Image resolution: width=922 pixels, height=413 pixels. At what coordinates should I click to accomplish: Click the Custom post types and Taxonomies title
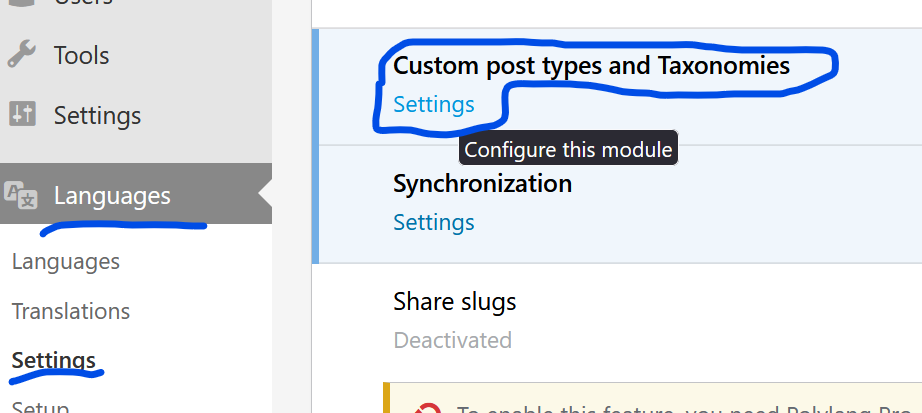click(x=591, y=66)
